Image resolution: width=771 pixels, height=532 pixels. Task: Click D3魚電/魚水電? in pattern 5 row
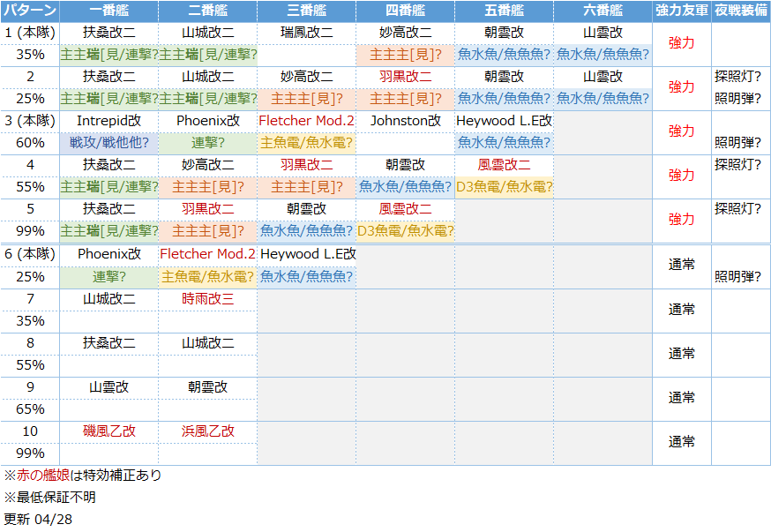coord(406,231)
